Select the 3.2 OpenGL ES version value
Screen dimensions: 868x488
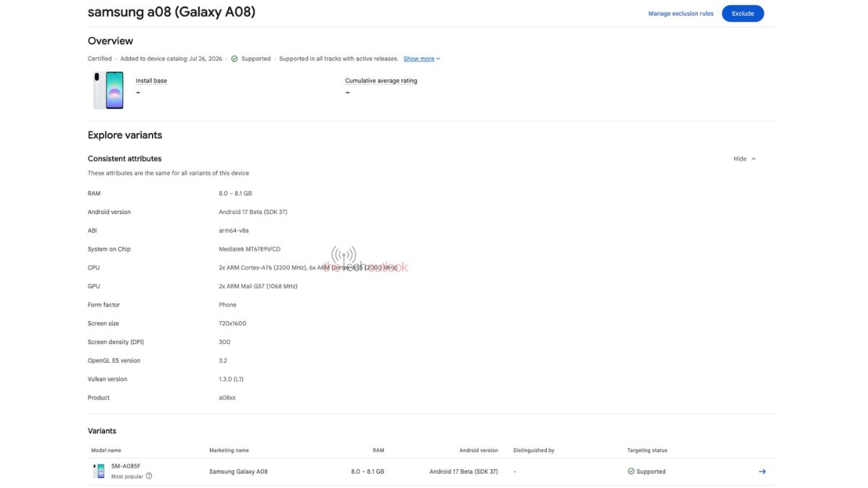(223, 361)
